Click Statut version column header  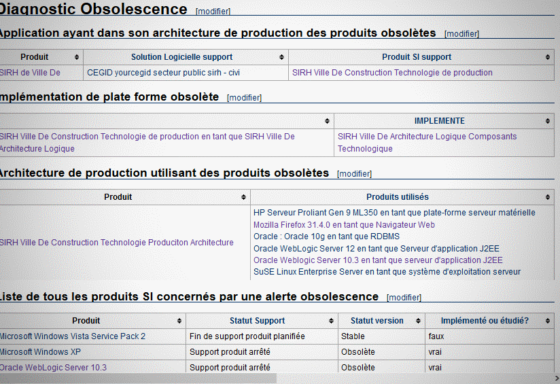click(x=377, y=321)
